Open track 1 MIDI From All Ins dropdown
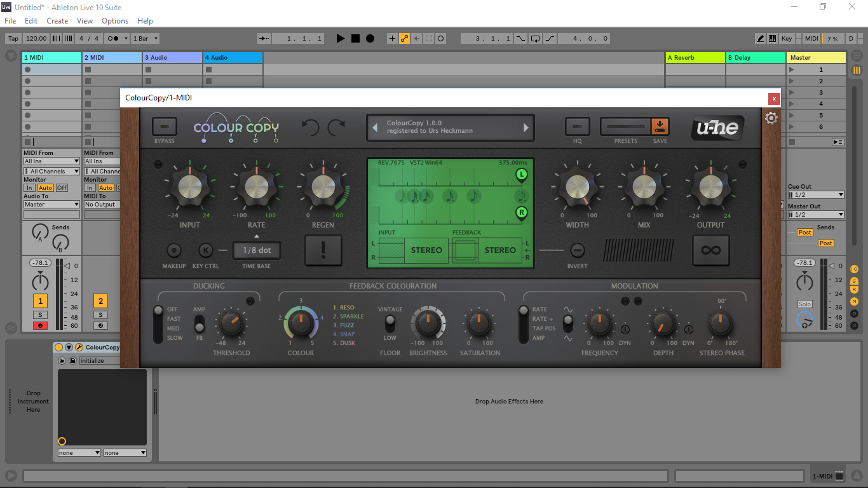 pos(51,161)
